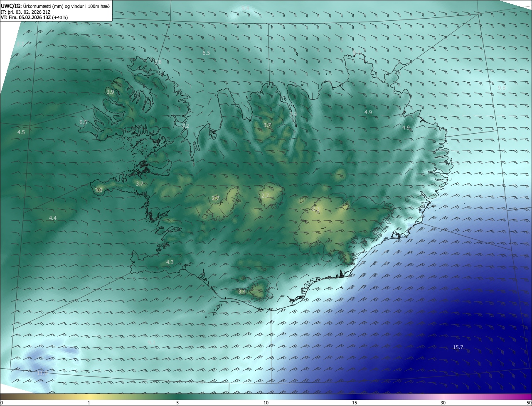The height and width of the screenshot is (406, 532).
Task: Click the faint 11.9 value in the southwest
Action: pyautogui.click(x=42, y=373)
